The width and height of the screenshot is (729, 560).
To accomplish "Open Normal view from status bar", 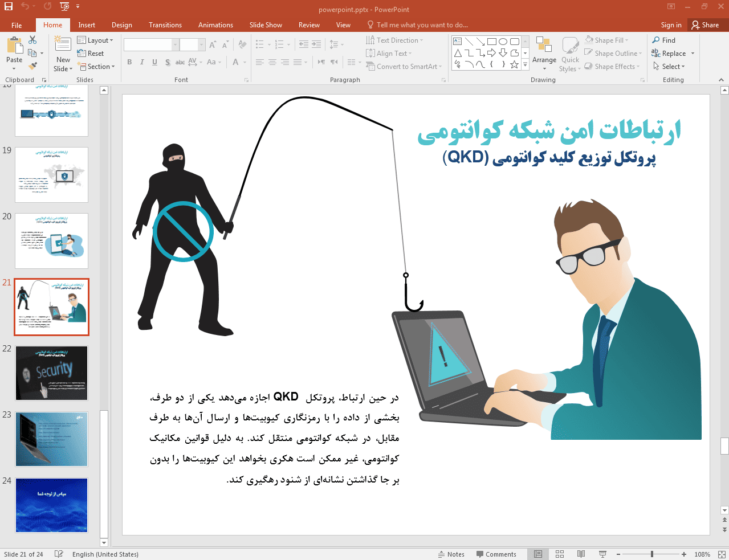I will click(538, 554).
